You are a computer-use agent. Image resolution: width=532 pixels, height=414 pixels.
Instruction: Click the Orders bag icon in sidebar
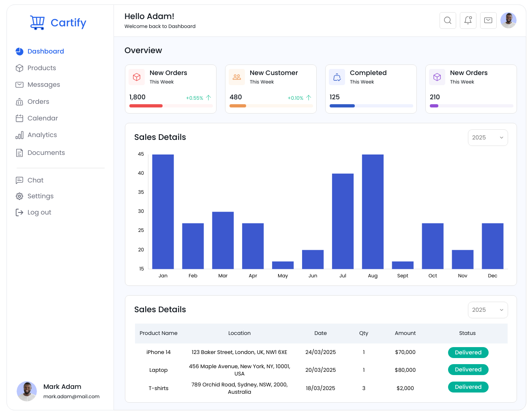point(19,102)
